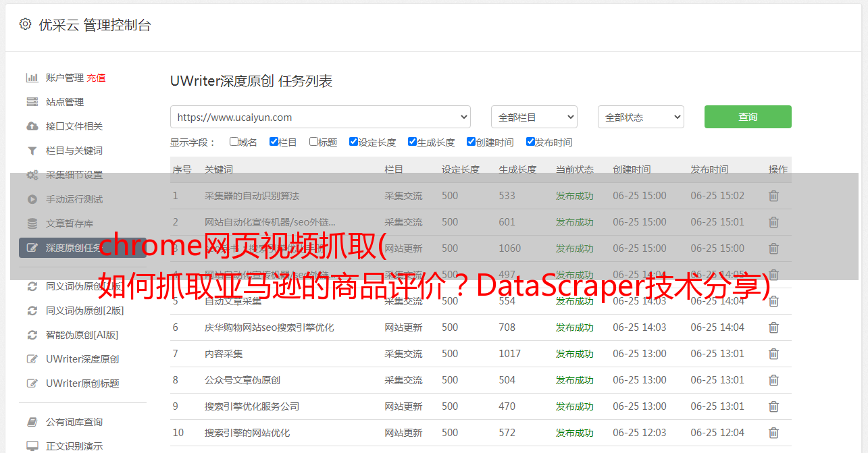The height and width of the screenshot is (453, 868).
Task: Click the green 查询 button
Action: pos(747,117)
